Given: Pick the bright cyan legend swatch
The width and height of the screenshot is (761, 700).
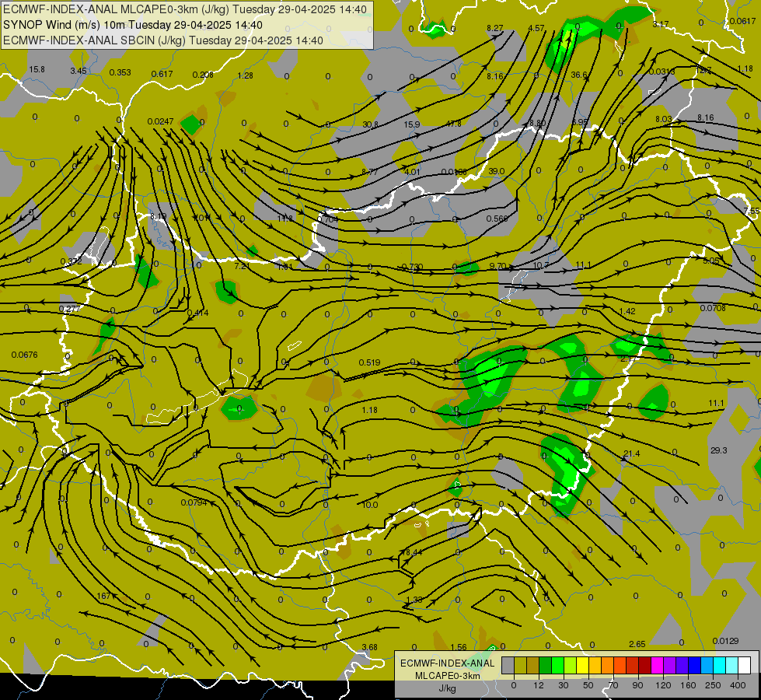Looking at the screenshot, I should point(720,666).
